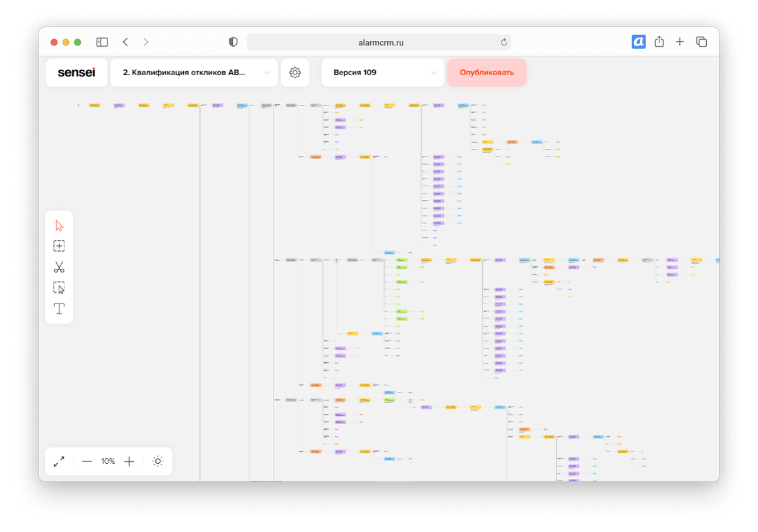Expand the Версия 109 dropdown
The height and width of the screenshot is (532, 758).
pyautogui.click(x=383, y=73)
